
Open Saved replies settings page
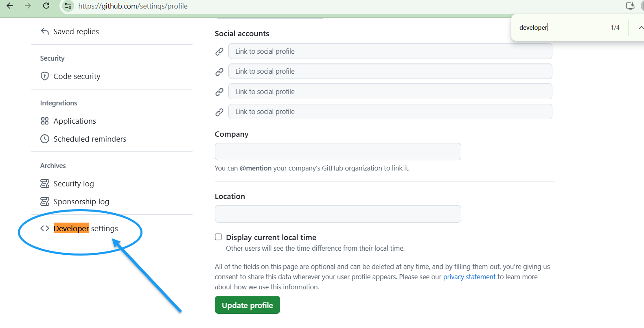click(76, 32)
